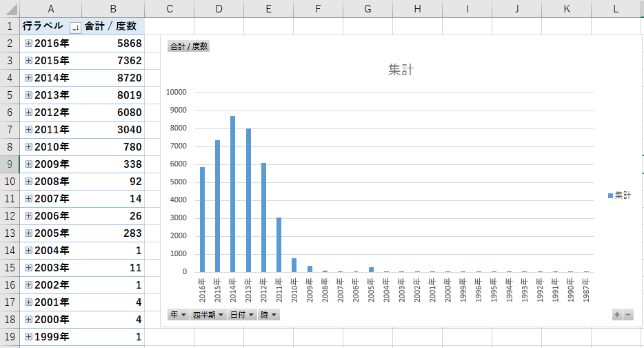This screenshot has width=644, height=348.
Task: Expand the 2014年 row group
Action: click(28, 78)
